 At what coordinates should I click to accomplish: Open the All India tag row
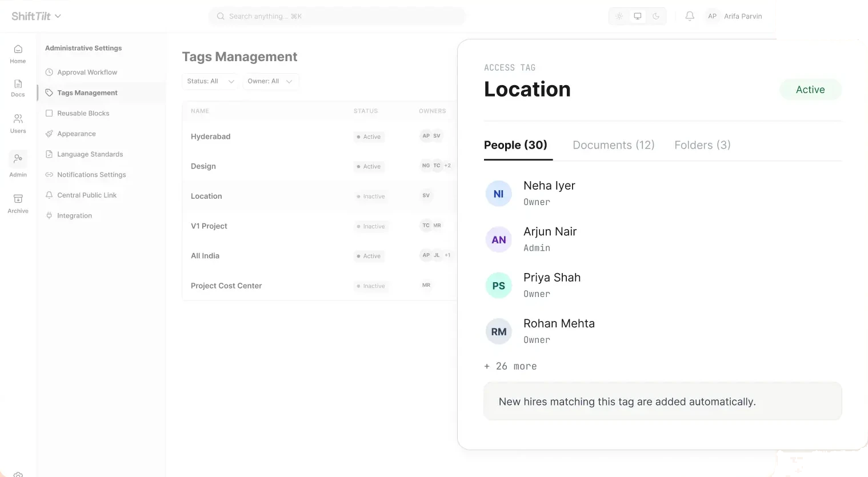(x=319, y=256)
